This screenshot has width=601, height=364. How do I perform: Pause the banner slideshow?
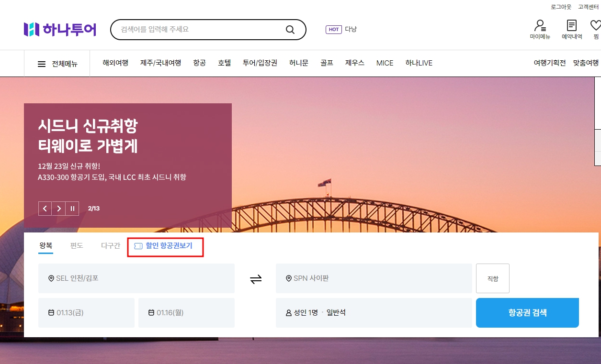72,208
